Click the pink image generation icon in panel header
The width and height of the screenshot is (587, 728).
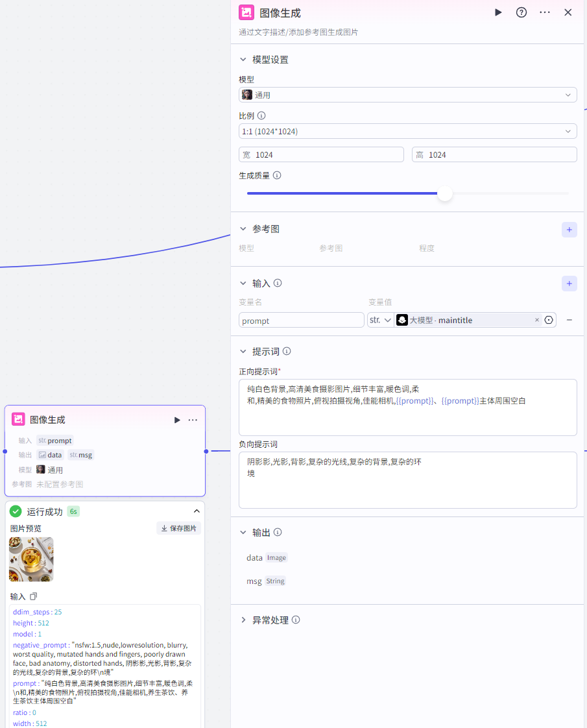tap(246, 12)
